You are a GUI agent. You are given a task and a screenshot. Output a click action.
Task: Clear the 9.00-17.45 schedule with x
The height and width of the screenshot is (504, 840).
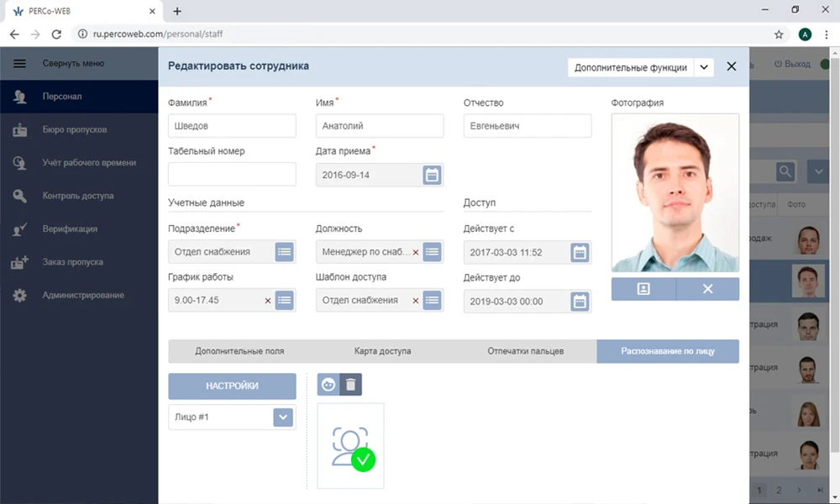click(x=267, y=301)
